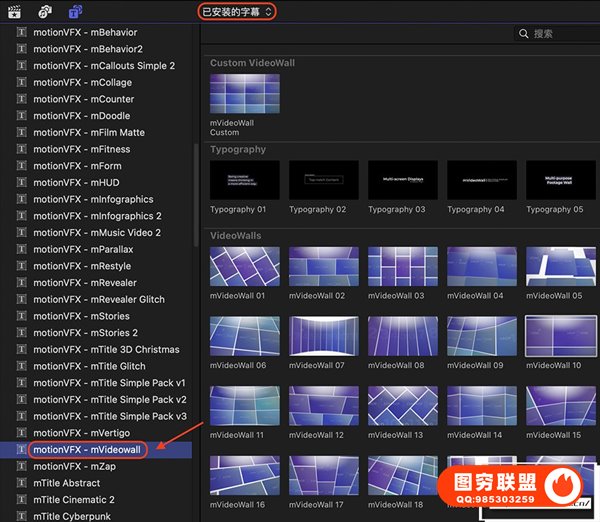Screen dimensions: 600x522
Task: Click the title icon beside motionVFX - mVertigo
Action: click(x=21, y=433)
